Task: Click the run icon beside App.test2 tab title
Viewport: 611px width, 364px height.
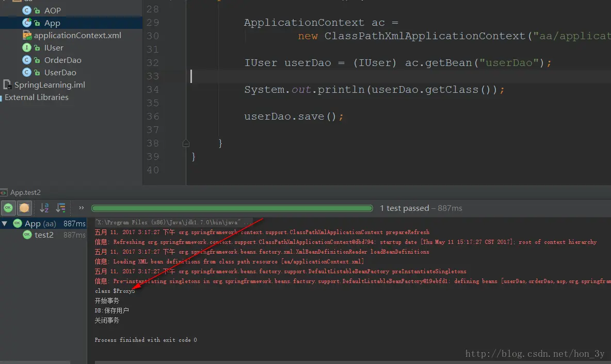Action: click(4, 192)
